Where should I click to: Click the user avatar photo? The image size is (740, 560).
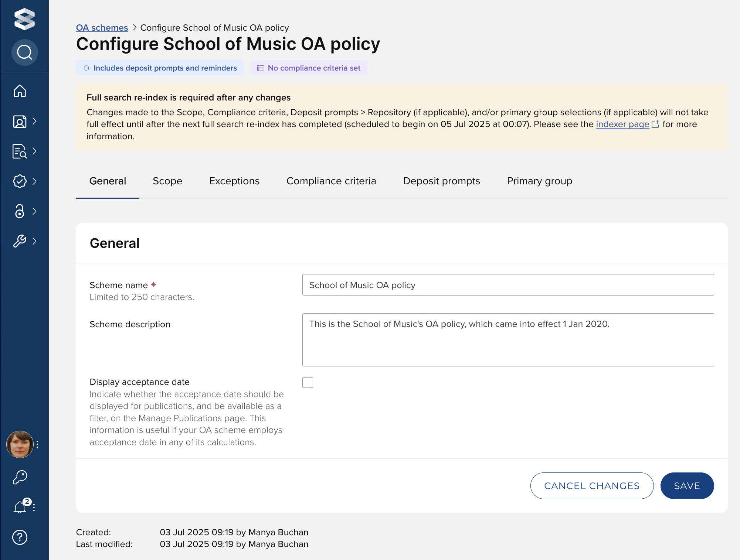pos(20,444)
